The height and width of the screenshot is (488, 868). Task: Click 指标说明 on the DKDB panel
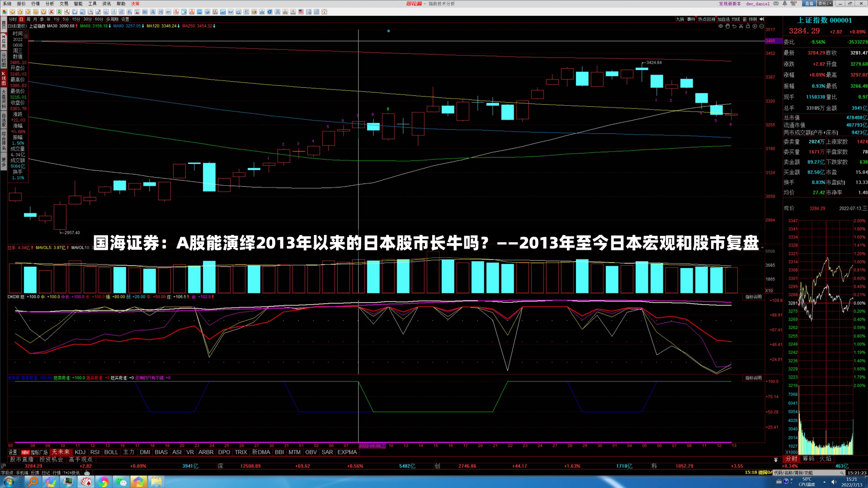[x=753, y=297]
